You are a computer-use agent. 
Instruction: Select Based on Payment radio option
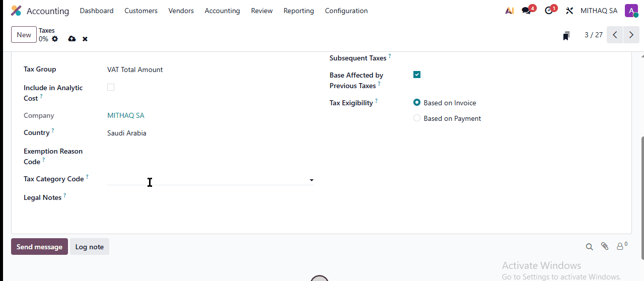(x=417, y=118)
